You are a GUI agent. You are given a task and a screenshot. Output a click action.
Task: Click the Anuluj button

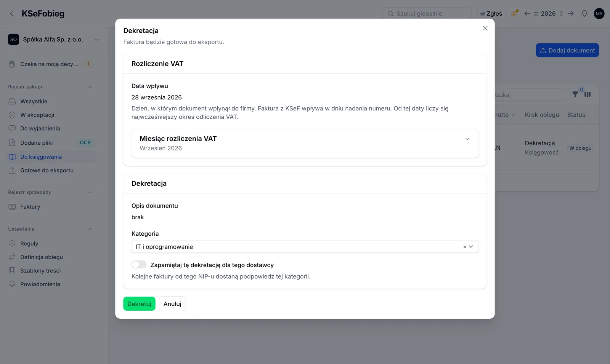point(172,304)
